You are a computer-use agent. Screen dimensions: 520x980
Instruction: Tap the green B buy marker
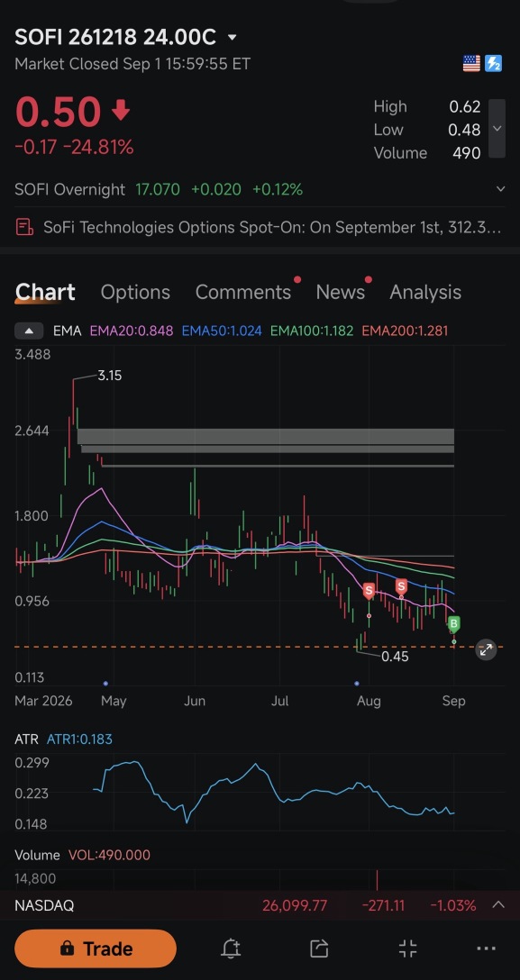(453, 623)
